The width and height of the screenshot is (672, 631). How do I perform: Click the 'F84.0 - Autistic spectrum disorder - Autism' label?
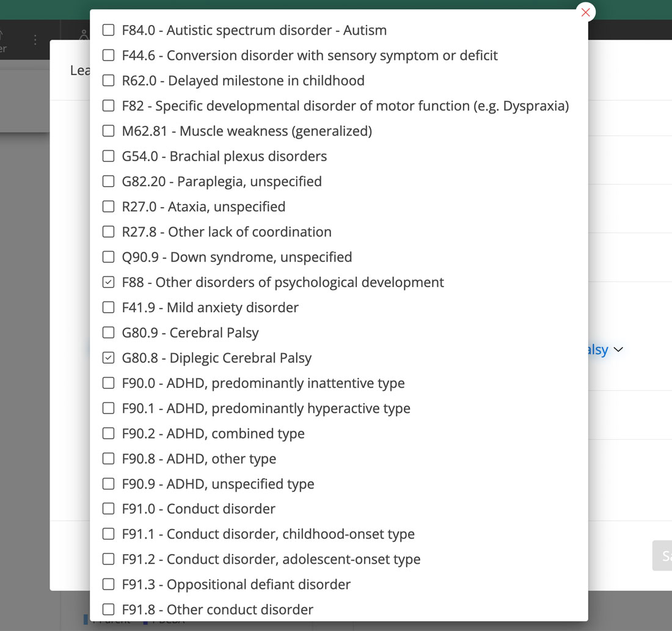coord(254,31)
